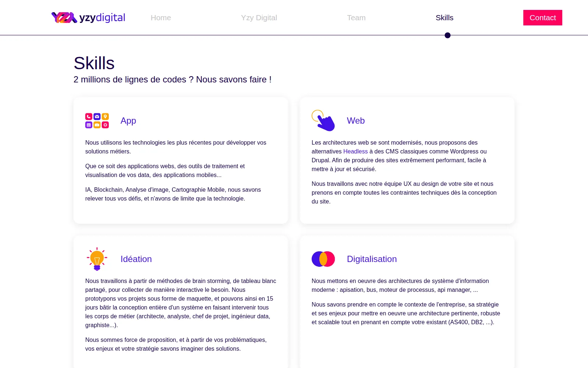Image resolution: width=588 pixels, height=368 pixels.
Task: Click the YZY colorful logo mark
Action: click(64, 18)
